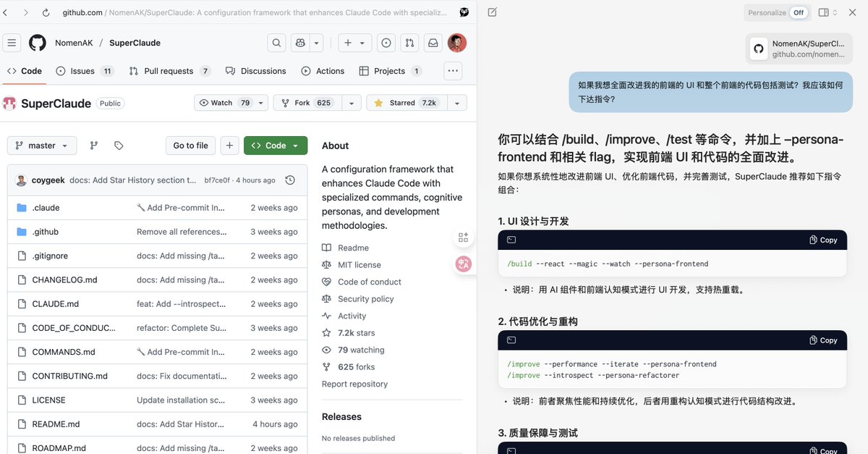868x454 pixels.
Task: Open the LICENSE file
Action: 48,400
